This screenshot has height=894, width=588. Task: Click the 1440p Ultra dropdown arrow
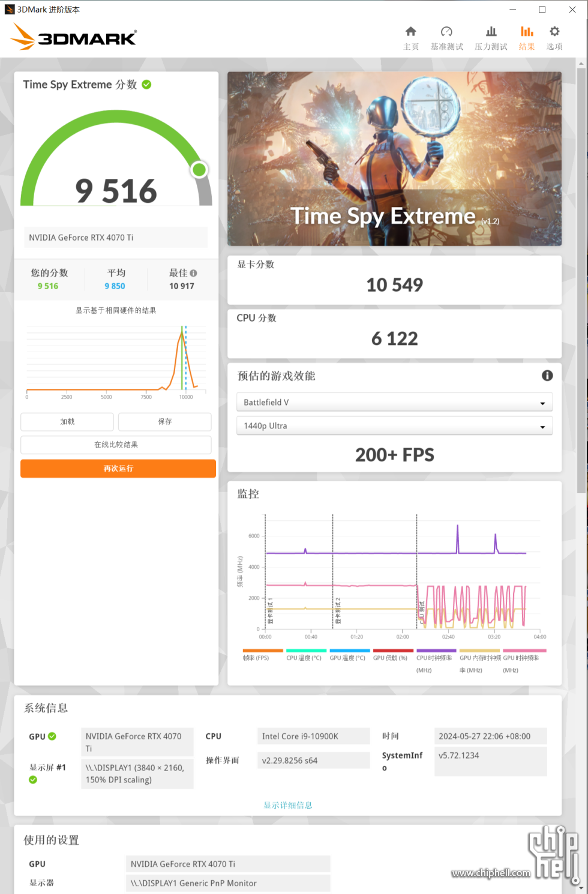coord(542,427)
